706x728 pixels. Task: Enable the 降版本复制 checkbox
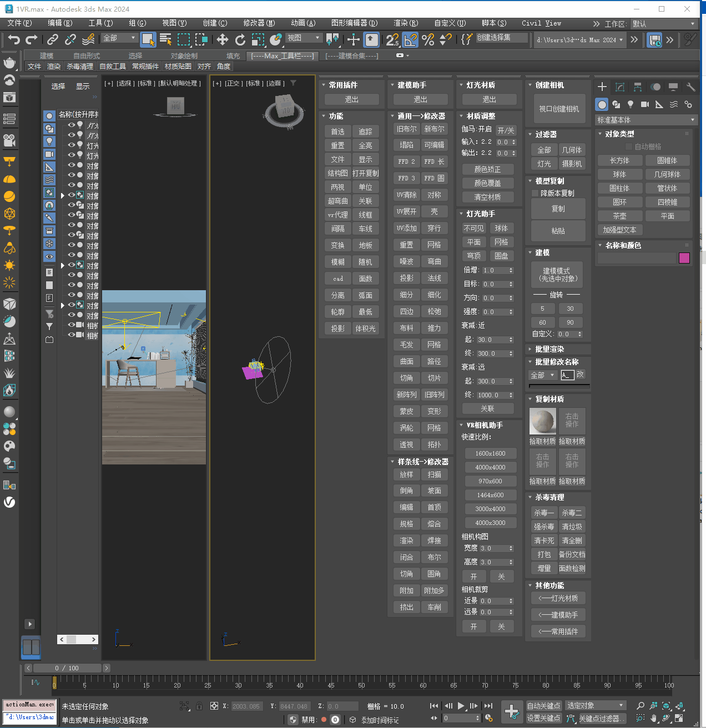pos(535,193)
